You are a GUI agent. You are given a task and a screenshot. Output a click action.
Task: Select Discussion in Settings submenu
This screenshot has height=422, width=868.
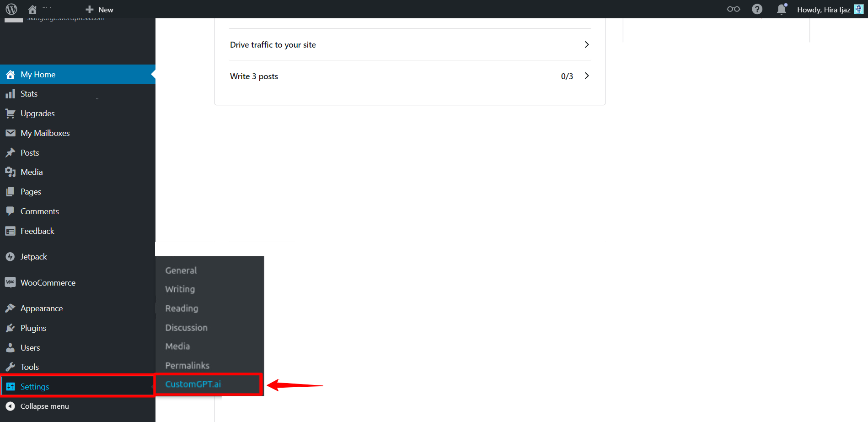pyautogui.click(x=187, y=328)
